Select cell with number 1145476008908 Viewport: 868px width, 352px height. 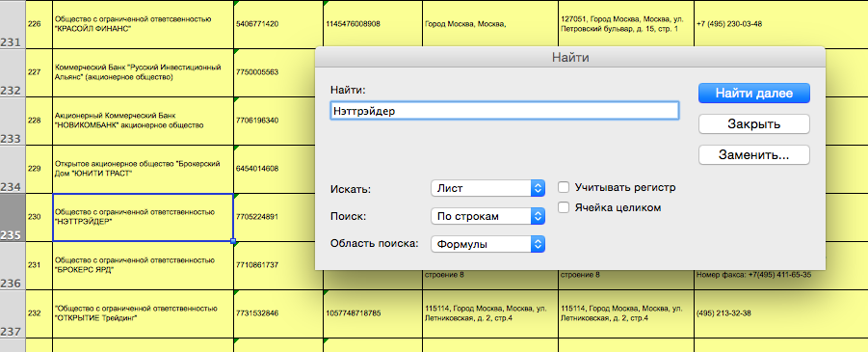[x=373, y=24]
